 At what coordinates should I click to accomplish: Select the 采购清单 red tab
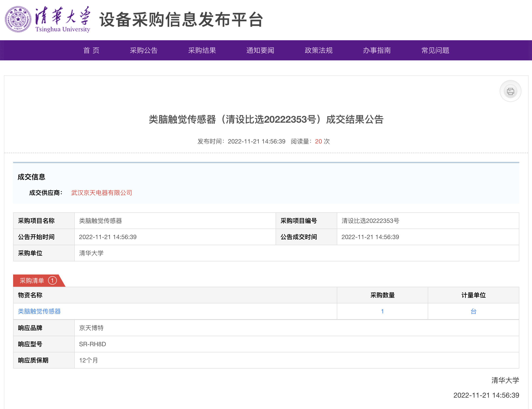click(x=39, y=280)
